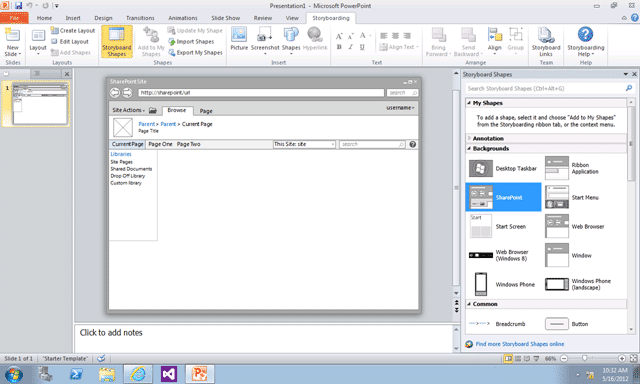Click Export My Shapes
Viewport: 640px width, 384px height.
[x=195, y=53]
